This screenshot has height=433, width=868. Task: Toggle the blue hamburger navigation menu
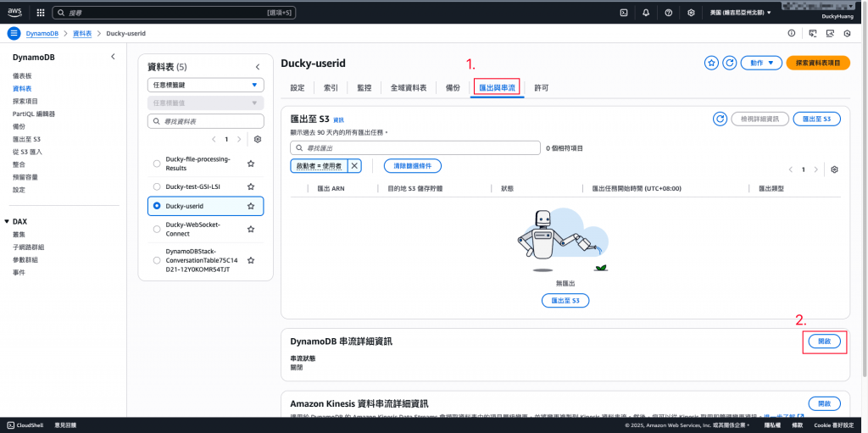[14, 33]
